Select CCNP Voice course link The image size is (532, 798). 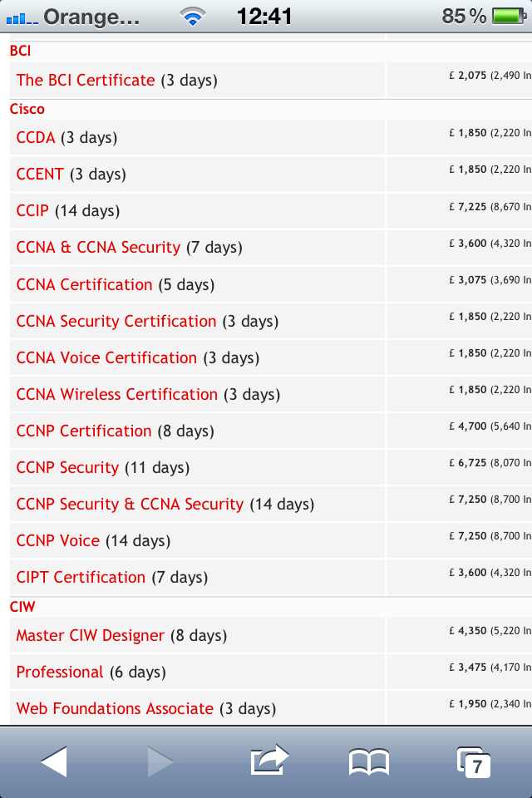58,541
